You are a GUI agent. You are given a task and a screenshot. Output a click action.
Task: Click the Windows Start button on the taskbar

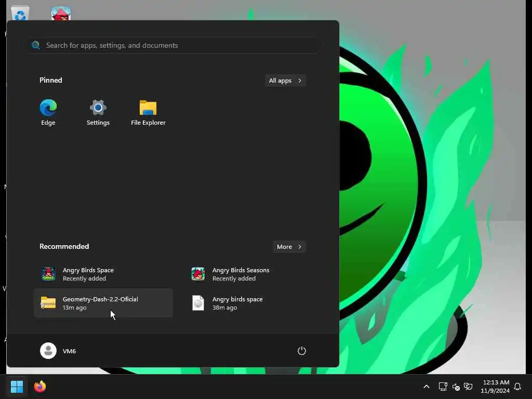(x=17, y=387)
